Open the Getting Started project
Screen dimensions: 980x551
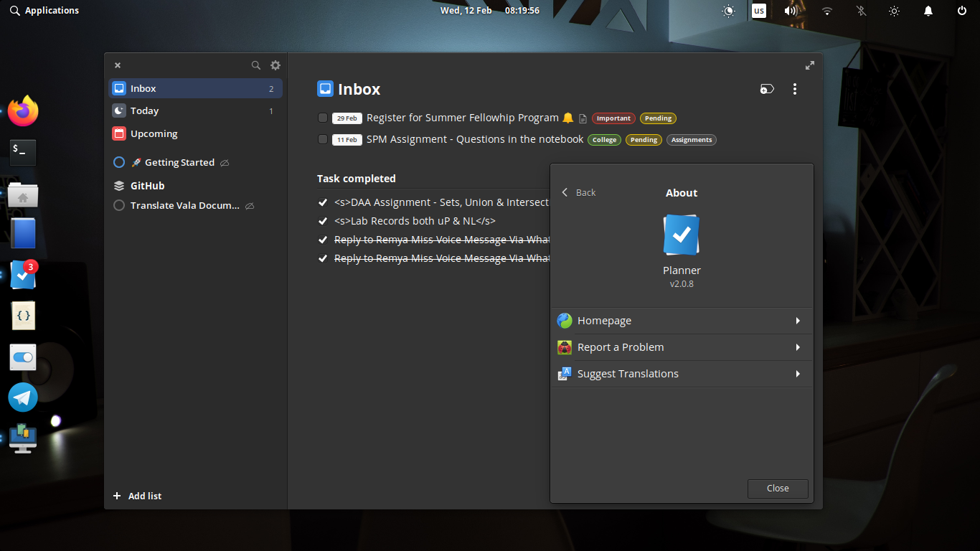point(179,163)
